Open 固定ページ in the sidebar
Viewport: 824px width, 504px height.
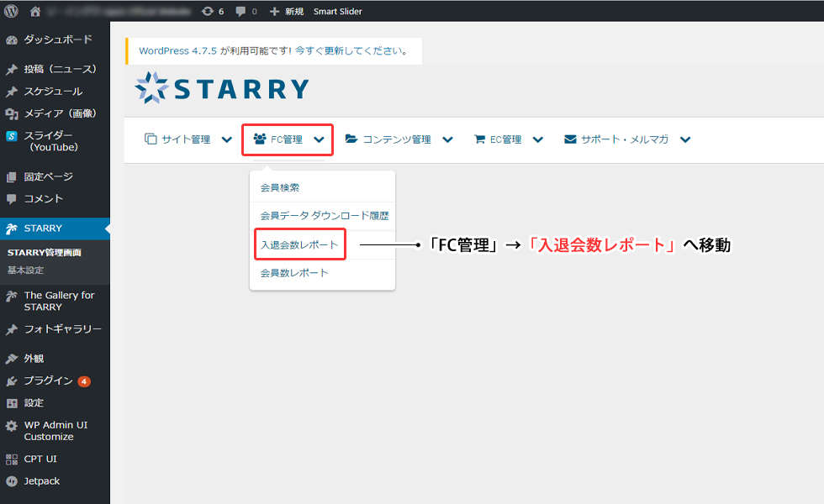49,177
